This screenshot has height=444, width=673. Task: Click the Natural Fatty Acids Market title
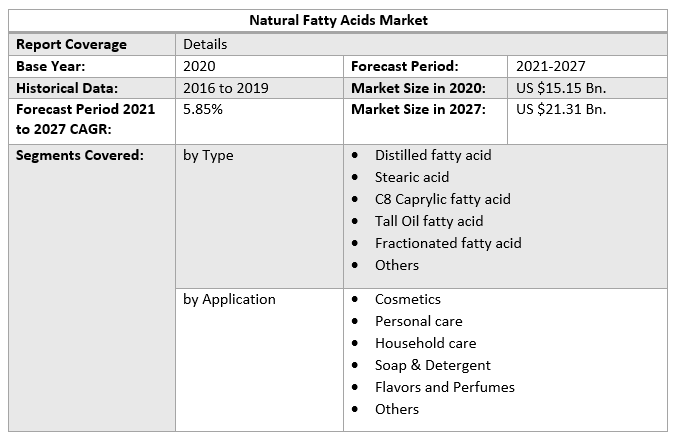(x=338, y=19)
